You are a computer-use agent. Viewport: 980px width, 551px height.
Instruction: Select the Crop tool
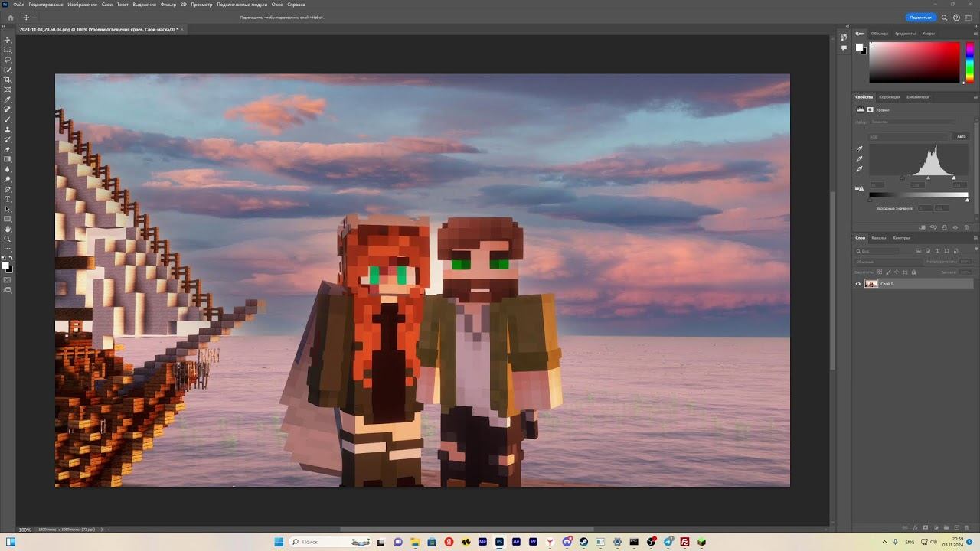click(x=8, y=80)
